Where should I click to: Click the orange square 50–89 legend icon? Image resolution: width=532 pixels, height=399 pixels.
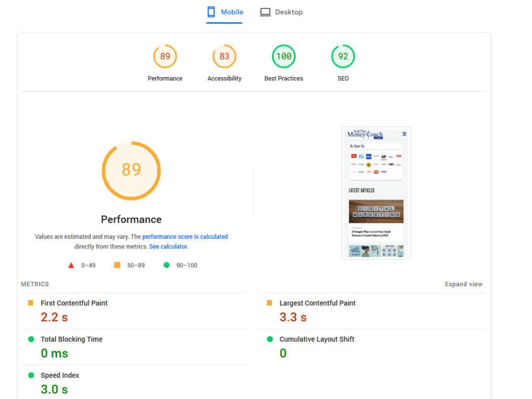[117, 265]
